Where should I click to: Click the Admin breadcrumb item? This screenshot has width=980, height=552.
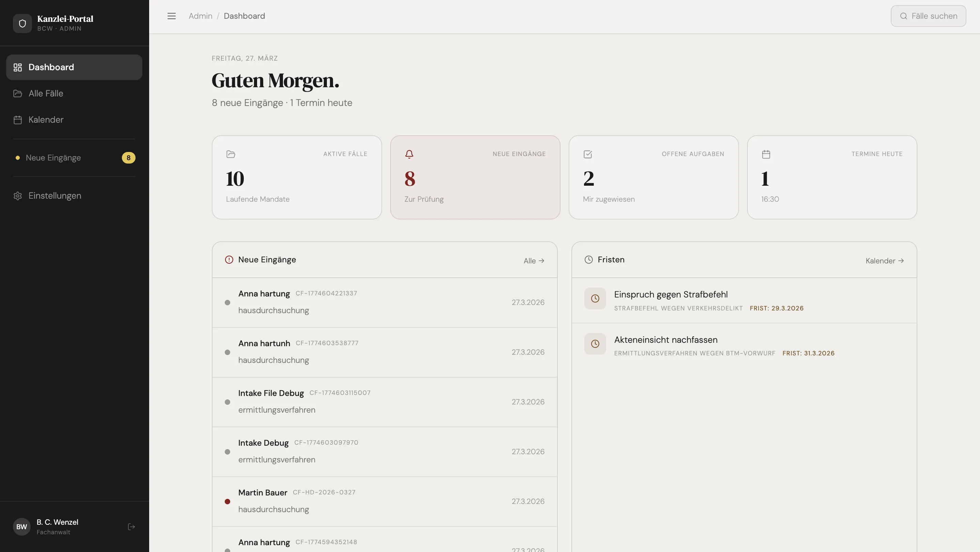click(200, 16)
